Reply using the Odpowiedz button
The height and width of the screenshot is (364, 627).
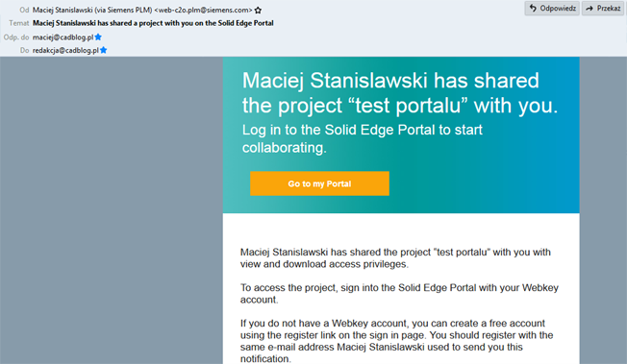click(552, 8)
